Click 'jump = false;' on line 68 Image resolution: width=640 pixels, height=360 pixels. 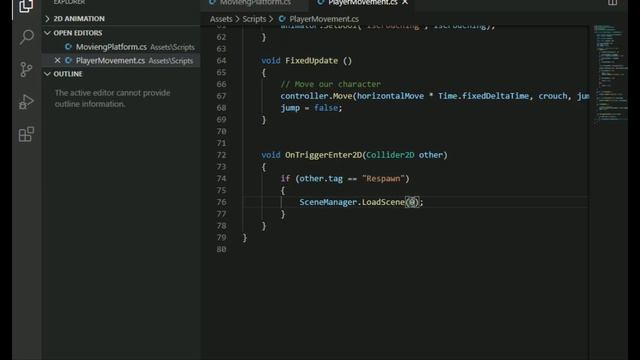(311, 108)
